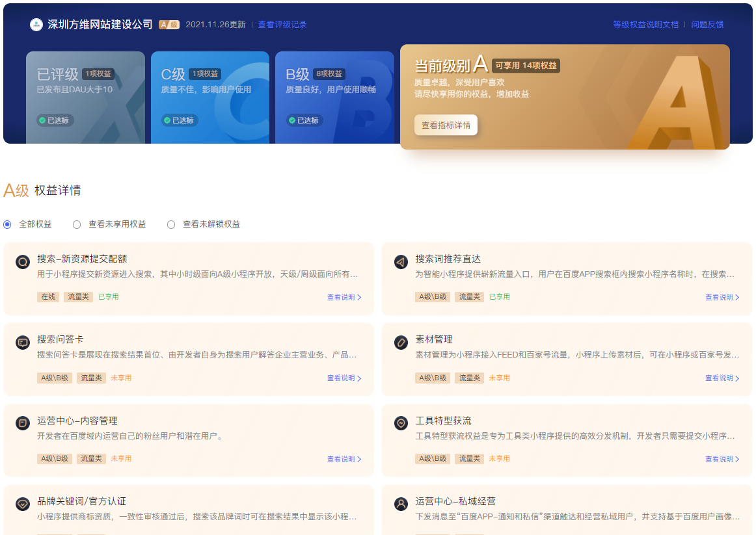Click the 搜索词推荐直达 paper-plane icon

point(401,262)
